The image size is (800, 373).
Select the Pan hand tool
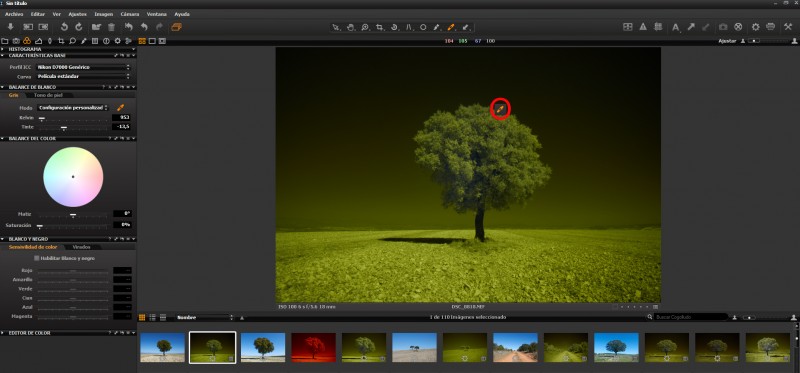coord(351,27)
